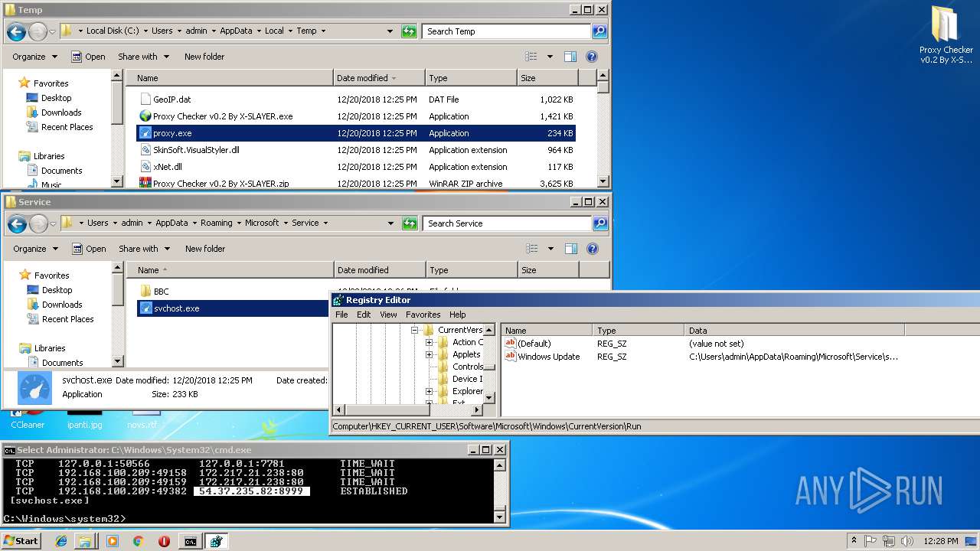Open View menu in Registry Editor

389,315
